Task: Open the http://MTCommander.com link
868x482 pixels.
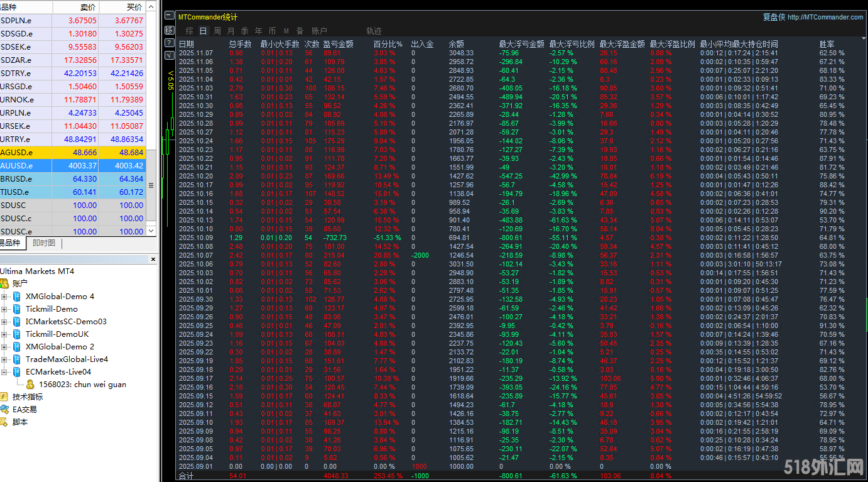Action: pyautogui.click(x=825, y=17)
